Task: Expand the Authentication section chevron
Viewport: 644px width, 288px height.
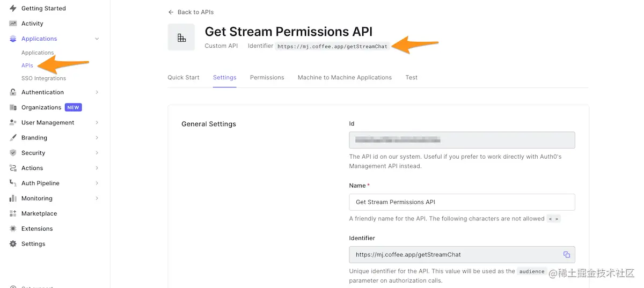Action: 97,92
